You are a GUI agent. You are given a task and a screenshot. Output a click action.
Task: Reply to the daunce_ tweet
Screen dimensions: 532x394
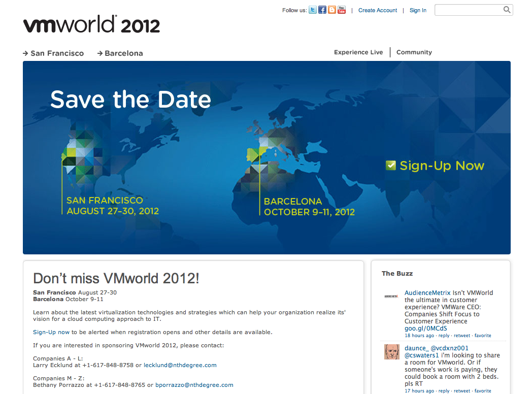pyautogui.click(x=444, y=390)
